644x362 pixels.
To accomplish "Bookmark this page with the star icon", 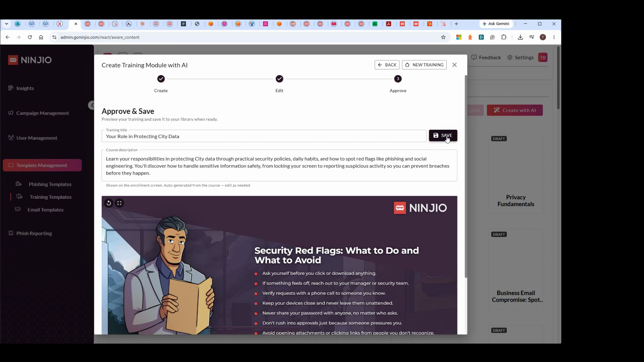I will [443, 37].
